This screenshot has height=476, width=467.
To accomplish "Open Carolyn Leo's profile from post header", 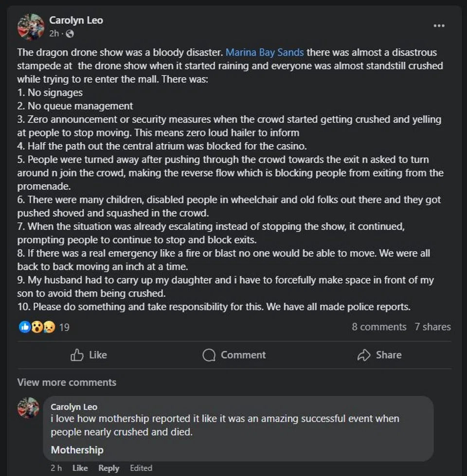I will tap(76, 20).
